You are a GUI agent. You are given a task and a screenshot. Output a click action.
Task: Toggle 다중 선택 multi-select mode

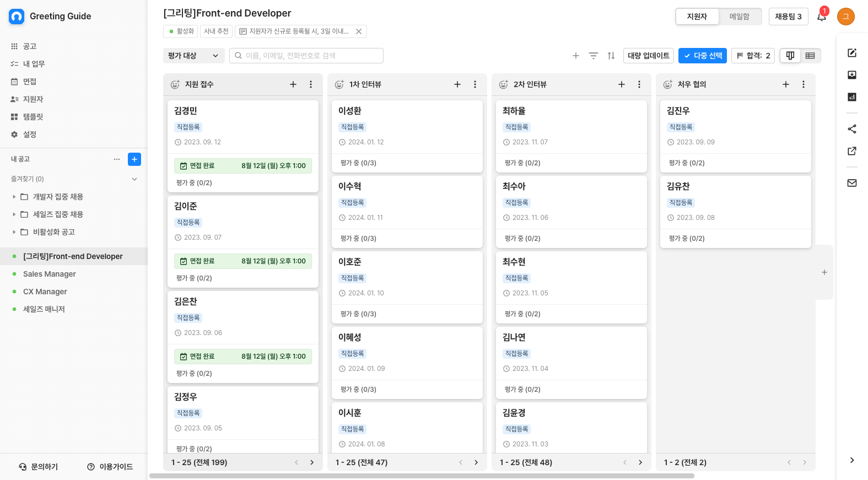pyautogui.click(x=703, y=56)
